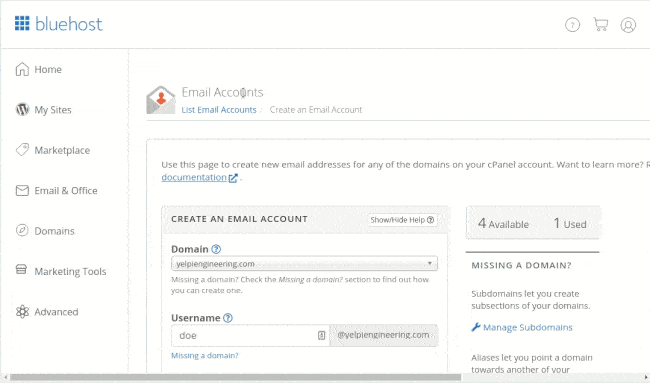Click the wrench icon beside Manage Subdomains
This screenshot has width=650, height=383.
(x=476, y=327)
